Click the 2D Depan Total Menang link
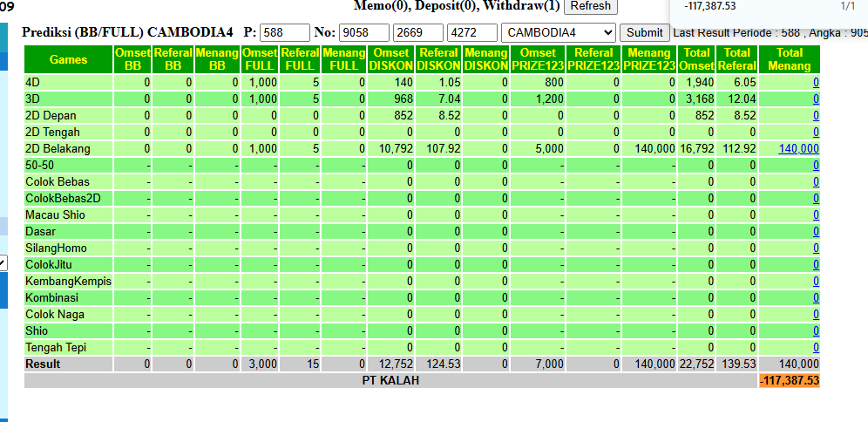 pyautogui.click(x=816, y=116)
